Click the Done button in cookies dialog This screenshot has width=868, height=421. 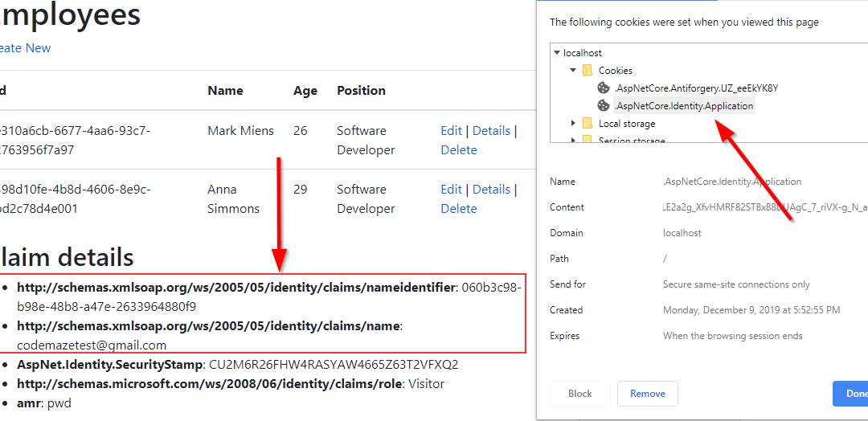(x=852, y=394)
